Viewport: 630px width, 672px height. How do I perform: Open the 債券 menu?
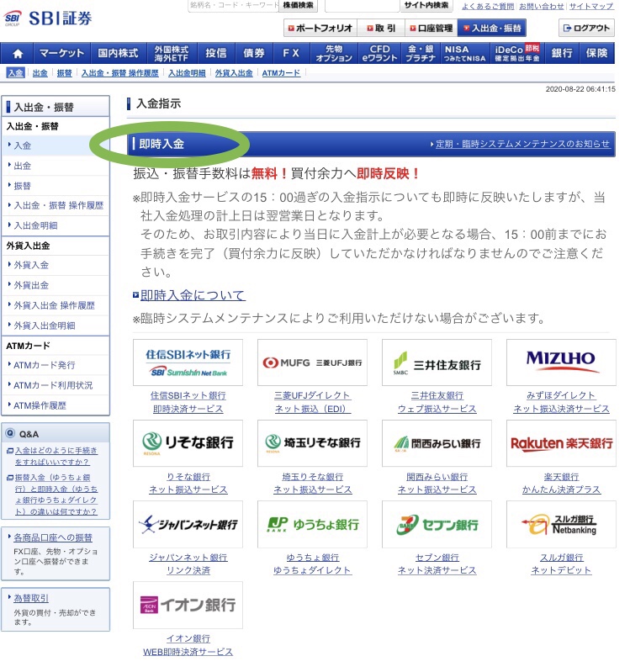(254, 53)
